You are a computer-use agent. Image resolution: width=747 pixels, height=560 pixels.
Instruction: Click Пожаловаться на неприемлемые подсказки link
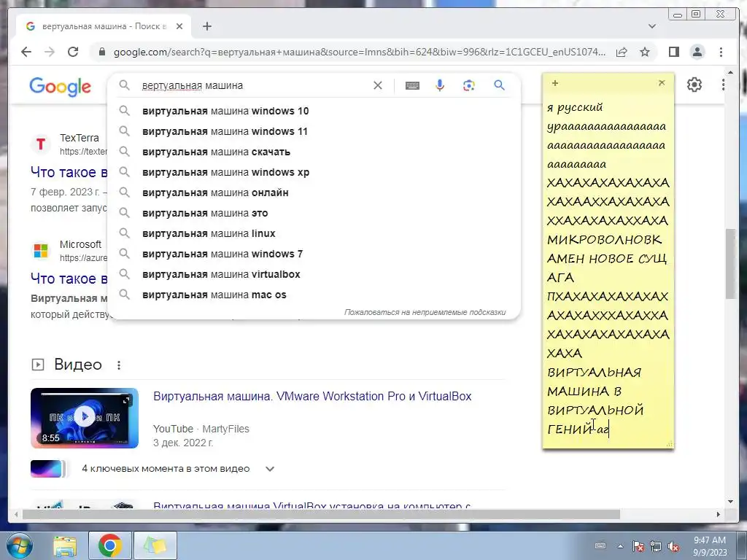[x=425, y=312]
